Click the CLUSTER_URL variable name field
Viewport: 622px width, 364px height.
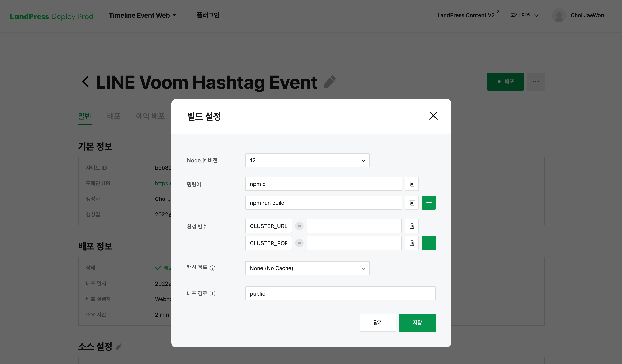269,226
